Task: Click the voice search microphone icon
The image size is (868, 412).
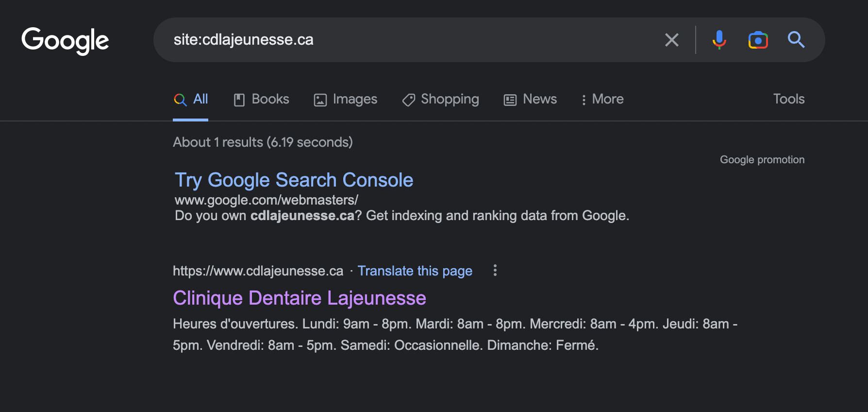Action: pos(719,40)
